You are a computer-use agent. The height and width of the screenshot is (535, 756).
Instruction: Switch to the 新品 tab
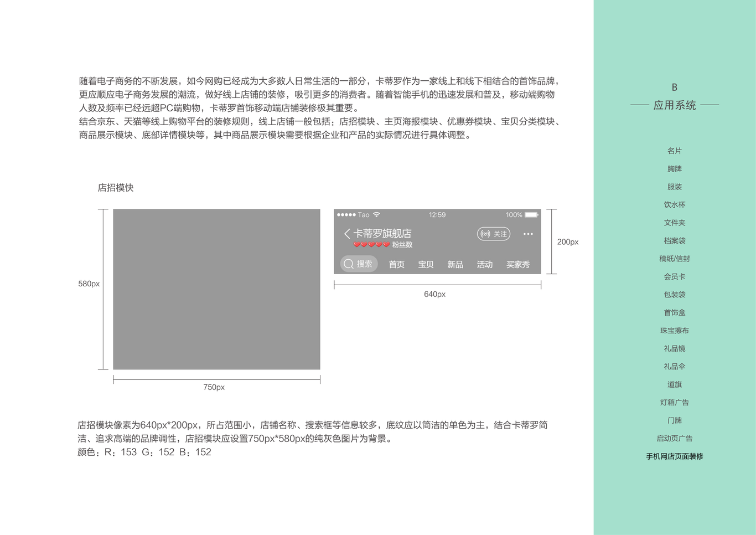coord(455,265)
